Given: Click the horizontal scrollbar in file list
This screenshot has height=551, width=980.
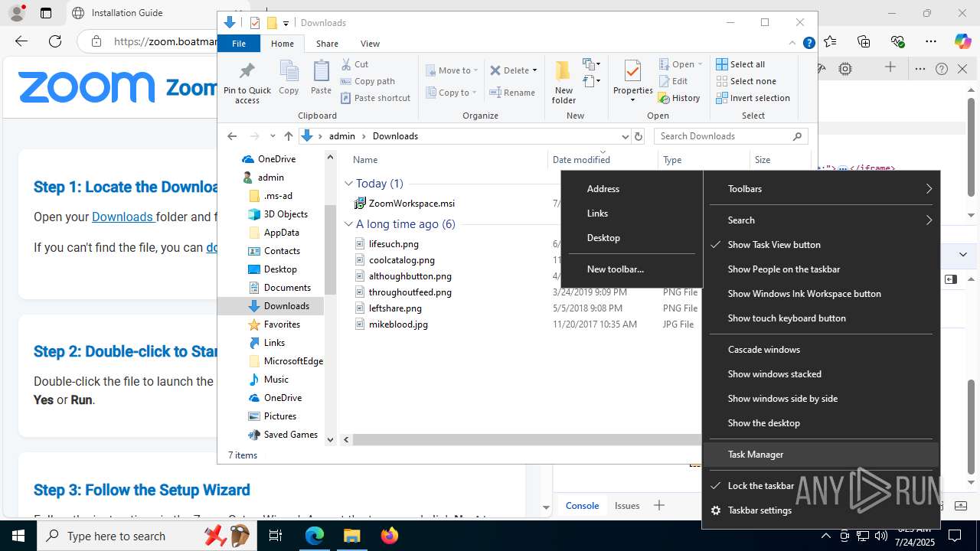Looking at the screenshot, I should (x=528, y=439).
